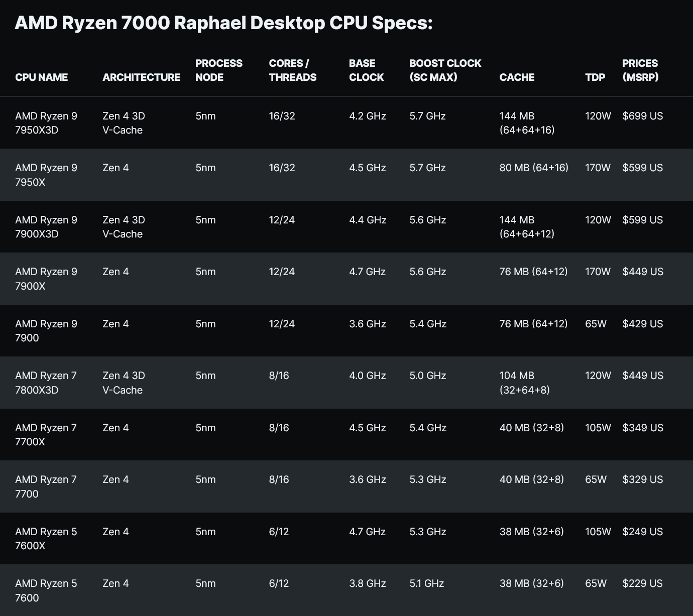
Task: Click 5nm process node in 7600 row
Action: 205,583
